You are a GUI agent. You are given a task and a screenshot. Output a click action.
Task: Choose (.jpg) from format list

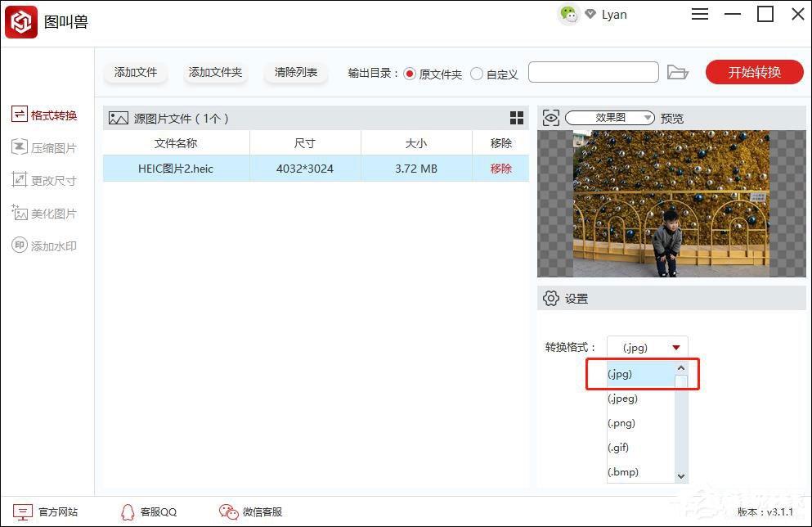click(x=640, y=374)
